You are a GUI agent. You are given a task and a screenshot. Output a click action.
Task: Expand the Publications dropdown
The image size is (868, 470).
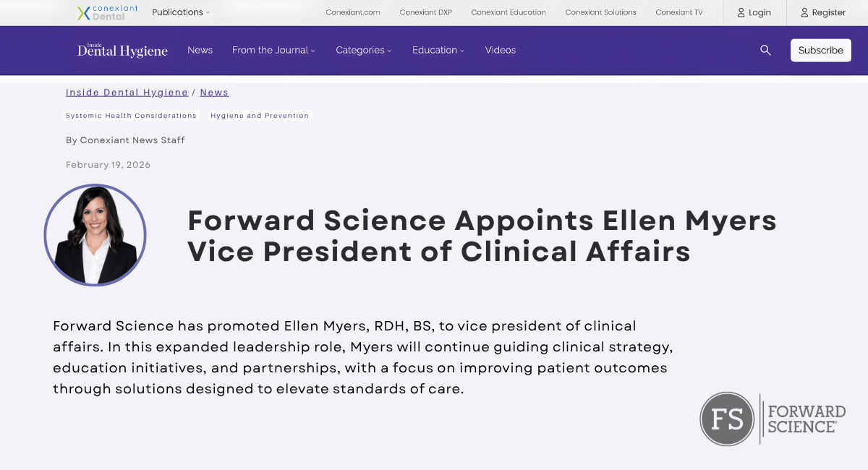[x=181, y=12]
